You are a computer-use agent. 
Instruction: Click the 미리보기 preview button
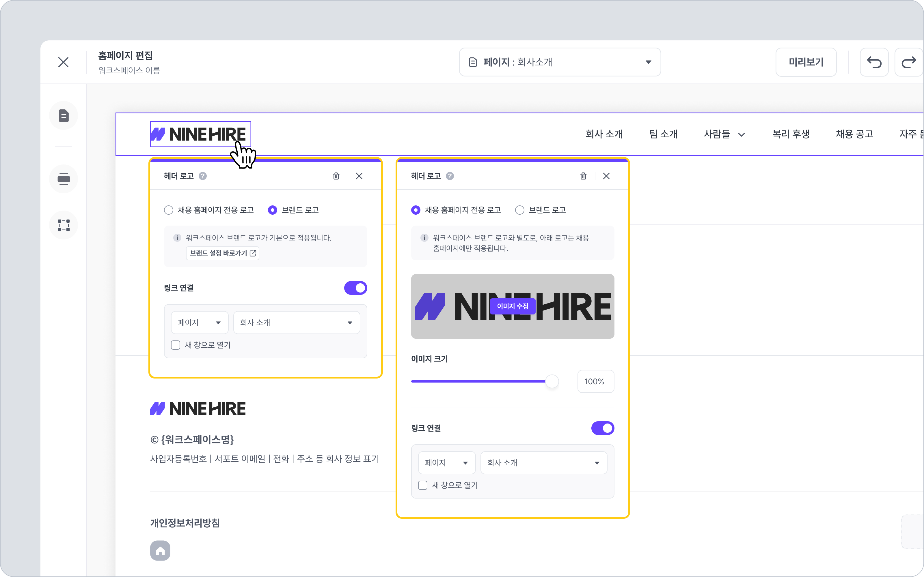(806, 62)
